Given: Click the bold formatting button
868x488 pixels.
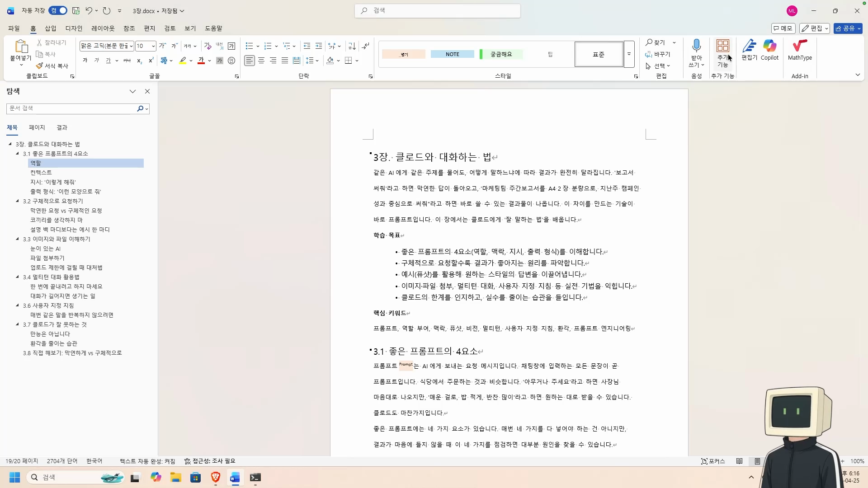Looking at the screenshot, I should 85,61.
